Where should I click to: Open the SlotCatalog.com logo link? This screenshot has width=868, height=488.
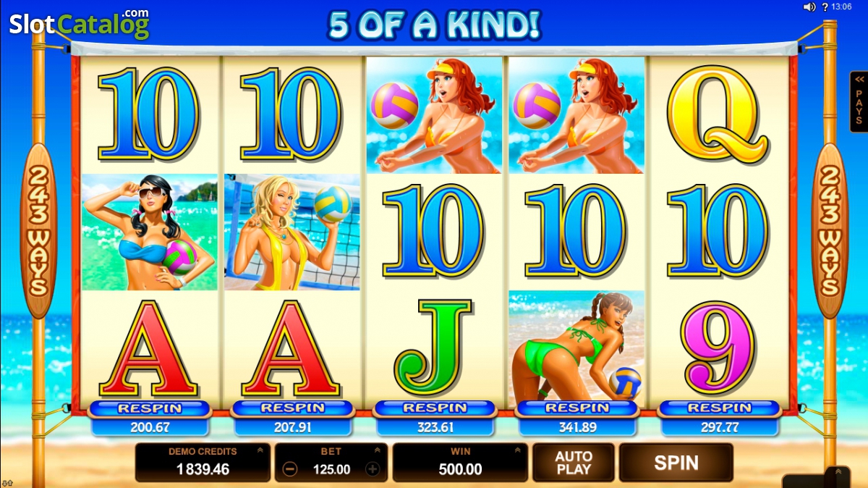coord(79,24)
